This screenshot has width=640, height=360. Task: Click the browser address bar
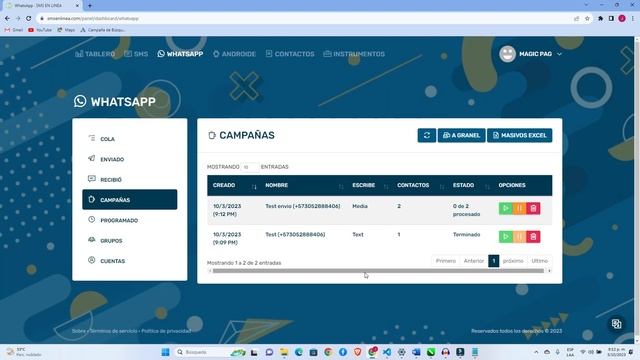point(302,18)
